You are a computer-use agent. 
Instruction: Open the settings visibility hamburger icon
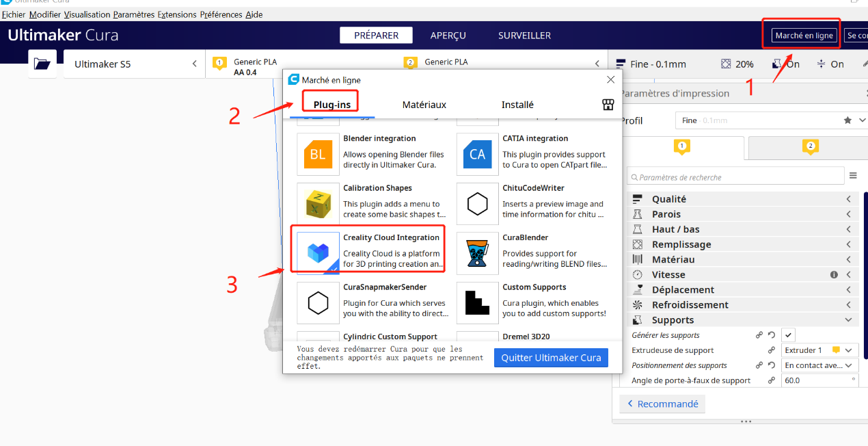coord(853,175)
